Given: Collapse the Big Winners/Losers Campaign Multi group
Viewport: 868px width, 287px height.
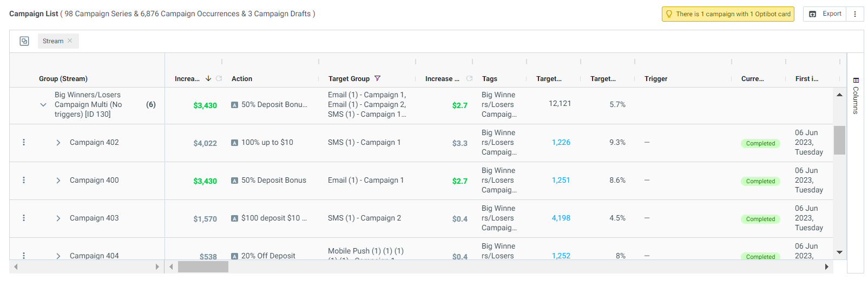Looking at the screenshot, I should (43, 105).
